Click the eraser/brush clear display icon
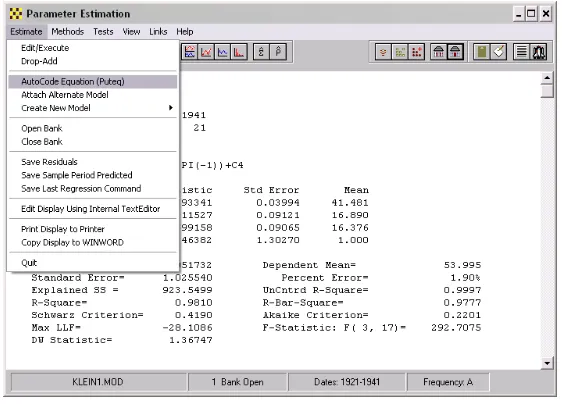 coord(499,52)
